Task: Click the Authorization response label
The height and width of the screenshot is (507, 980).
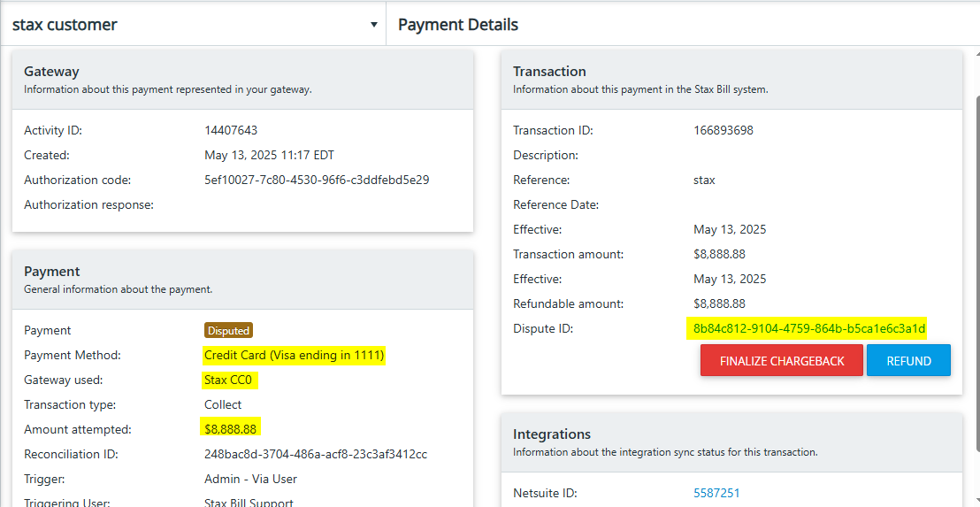Action: [88, 204]
